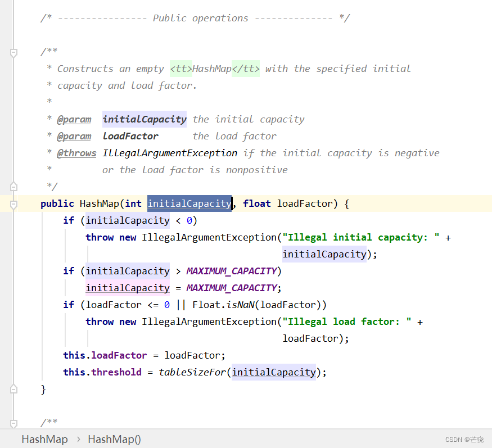Click the 'int' keyword in the signature

coord(133,203)
